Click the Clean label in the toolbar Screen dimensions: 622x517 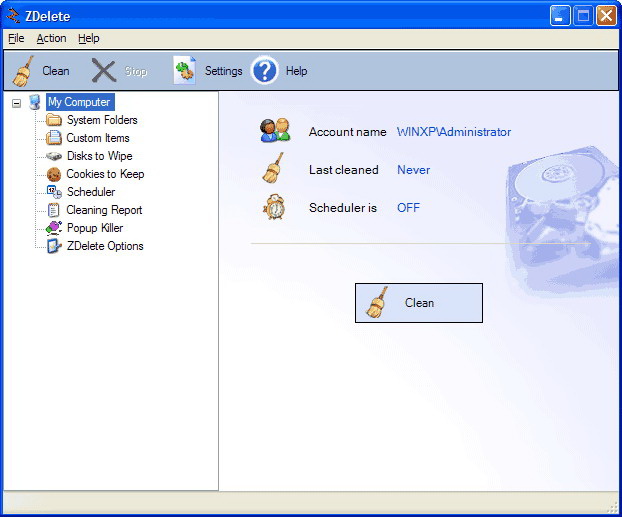(x=56, y=71)
